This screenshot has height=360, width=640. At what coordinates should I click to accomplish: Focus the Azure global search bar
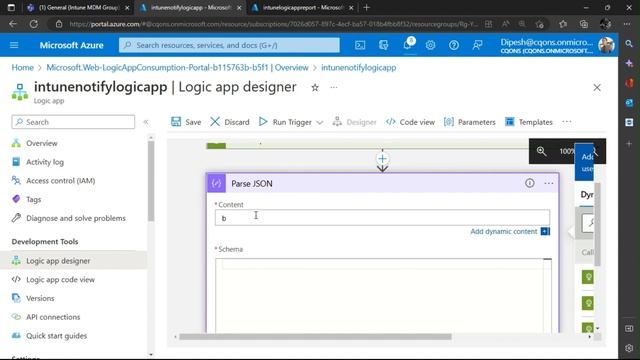pos(229,45)
